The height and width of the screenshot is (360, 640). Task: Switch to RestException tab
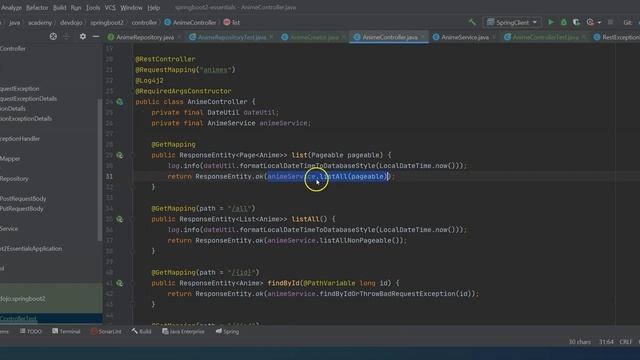click(616, 37)
